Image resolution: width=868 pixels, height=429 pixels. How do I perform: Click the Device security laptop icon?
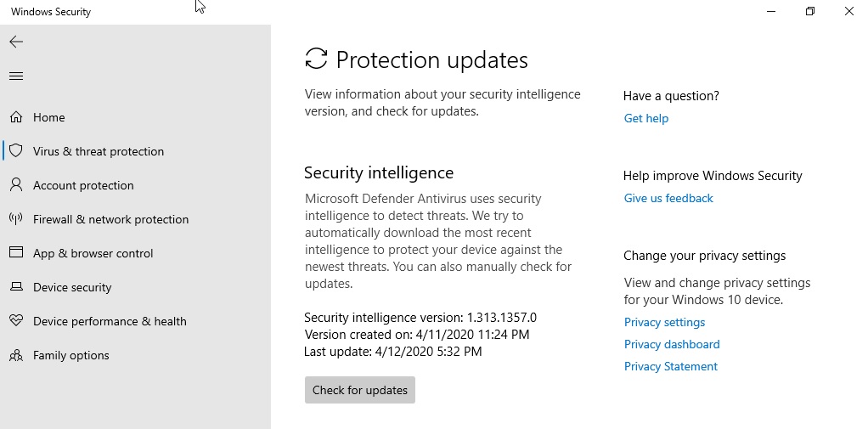16,287
